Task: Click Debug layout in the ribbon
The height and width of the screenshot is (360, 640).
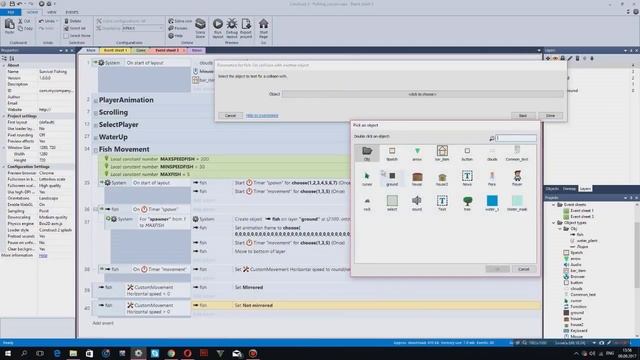Action: 231,28
